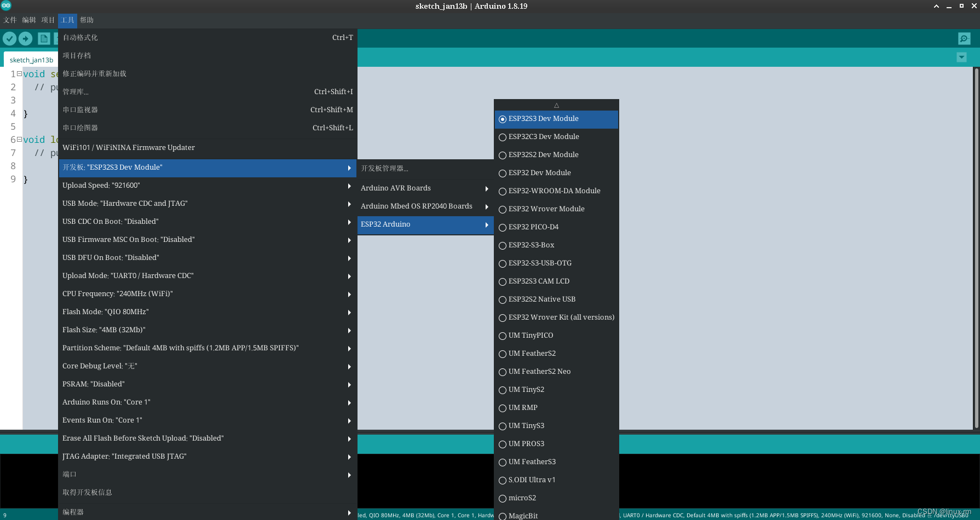This screenshot has width=980, height=520.
Task: Select UM TinyPICO board
Action: (556, 336)
